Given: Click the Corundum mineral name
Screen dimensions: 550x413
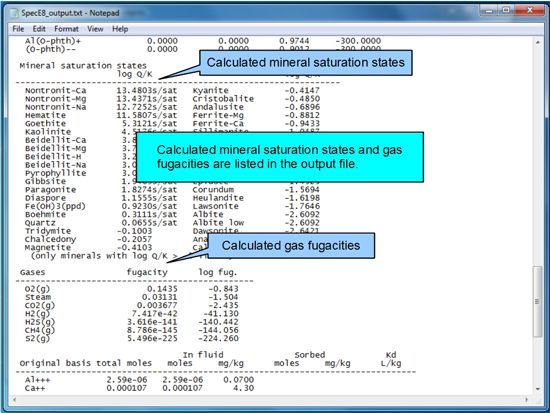Looking at the screenshot, I should (x=213, y=190).
